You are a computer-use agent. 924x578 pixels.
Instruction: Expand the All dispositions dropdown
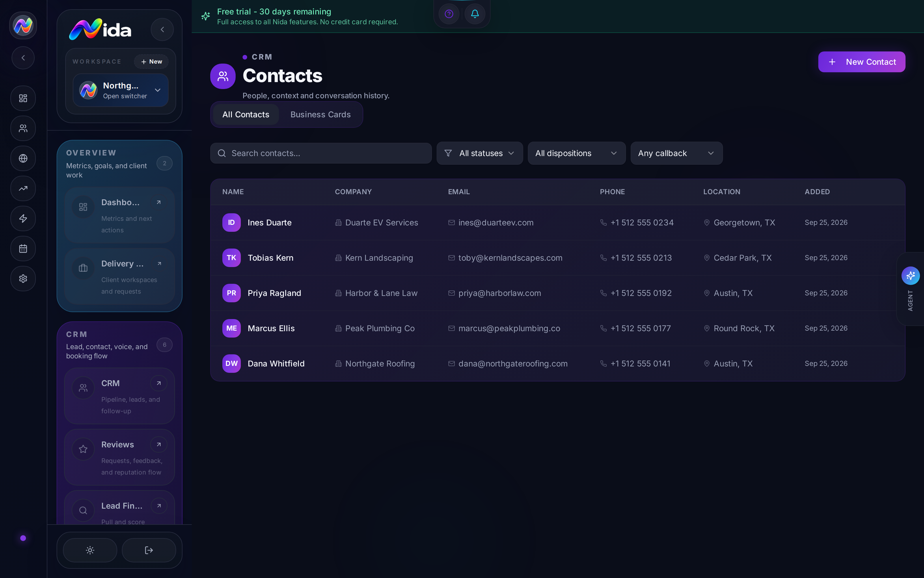[x=577, y=153]
